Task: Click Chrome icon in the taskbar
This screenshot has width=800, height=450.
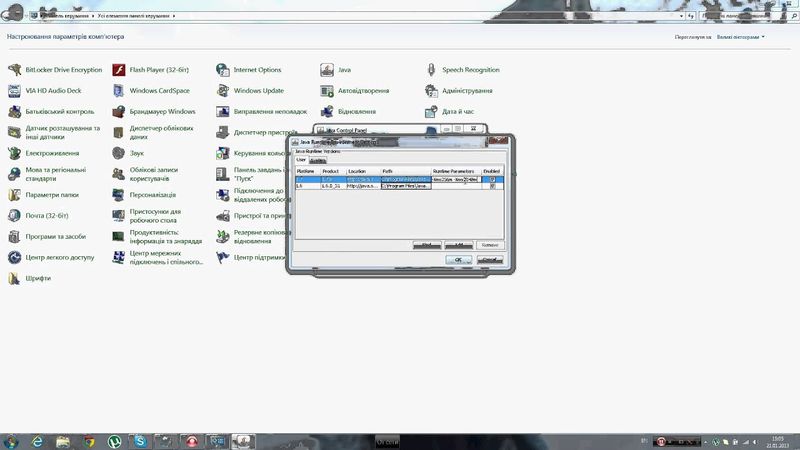Action: pyautogui.click(x=89, y=440)
